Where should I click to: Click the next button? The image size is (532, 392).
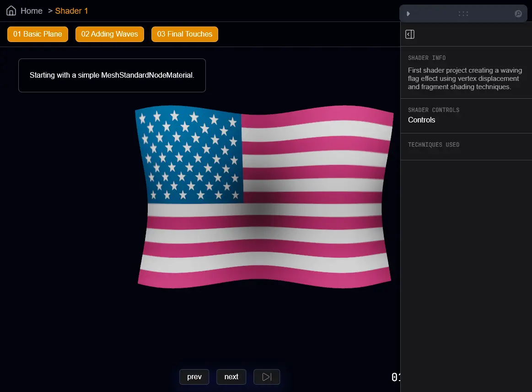pyautogui.click(x=231, y=377)
